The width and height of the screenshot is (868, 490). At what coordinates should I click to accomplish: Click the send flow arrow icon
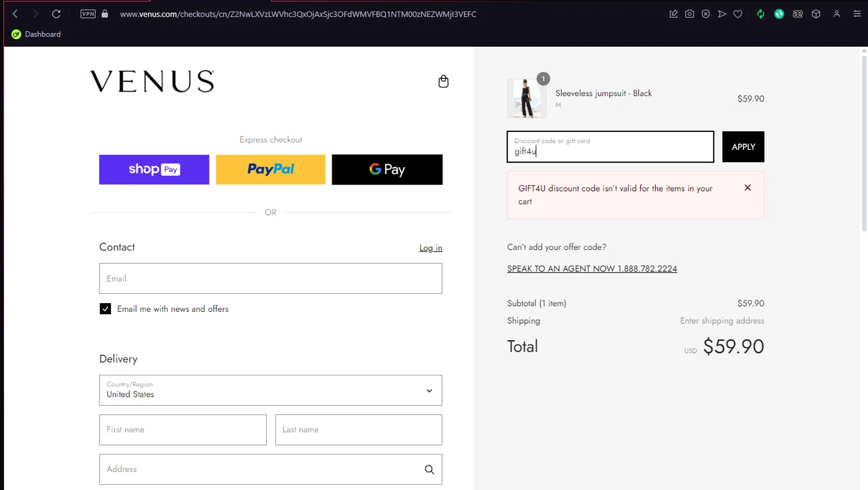click(x=722, y=14)
